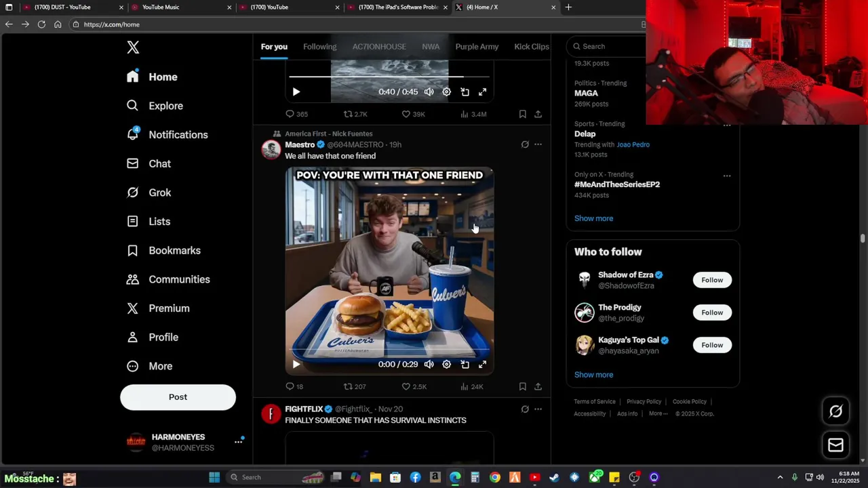This screenshot has height=488, width=868.
Task: Open options for #MeAndTheeSeriesEP2 trend
Action: pyautogui.click(x=727, y=176)
